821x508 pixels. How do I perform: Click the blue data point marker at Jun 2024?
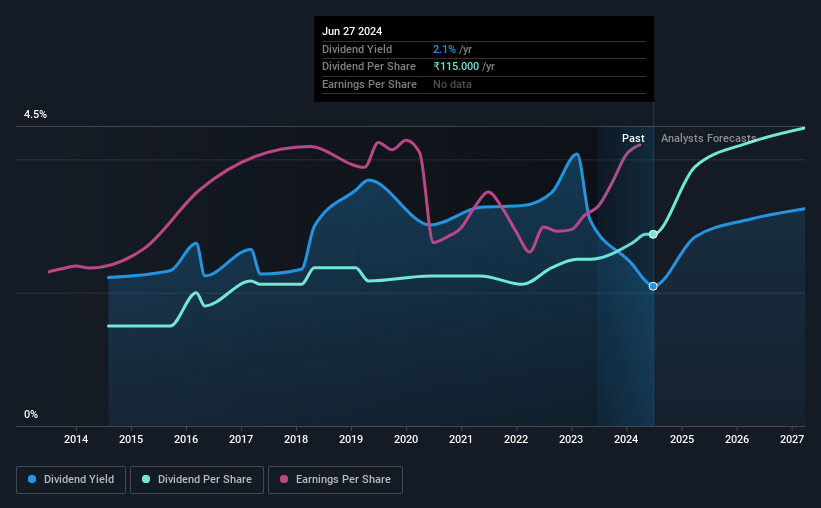(x=653, y=286)
